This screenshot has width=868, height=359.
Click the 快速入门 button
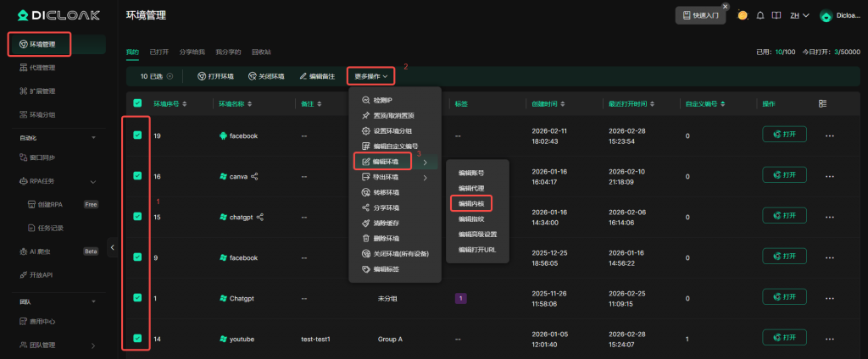700,15
